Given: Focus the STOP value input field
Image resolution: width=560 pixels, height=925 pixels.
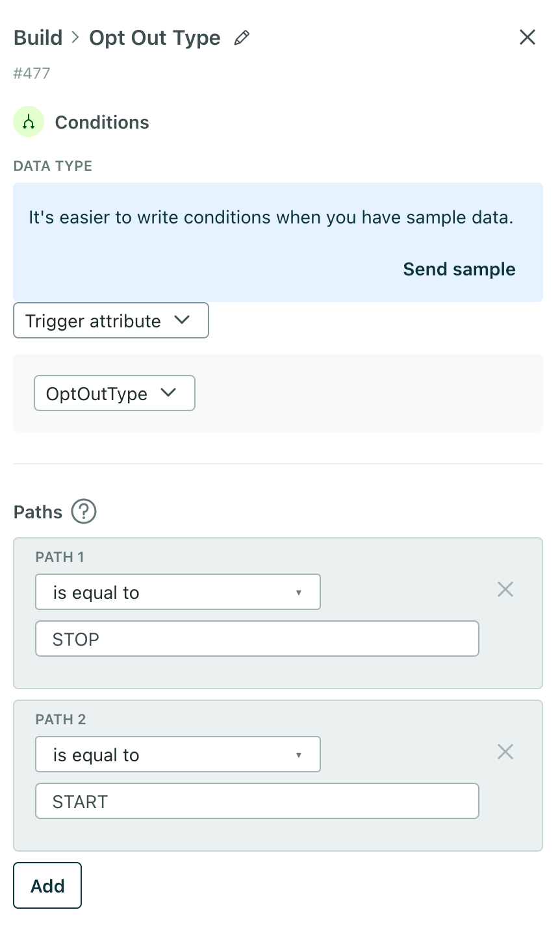Looking at the screenshot, I should (257, 639).
